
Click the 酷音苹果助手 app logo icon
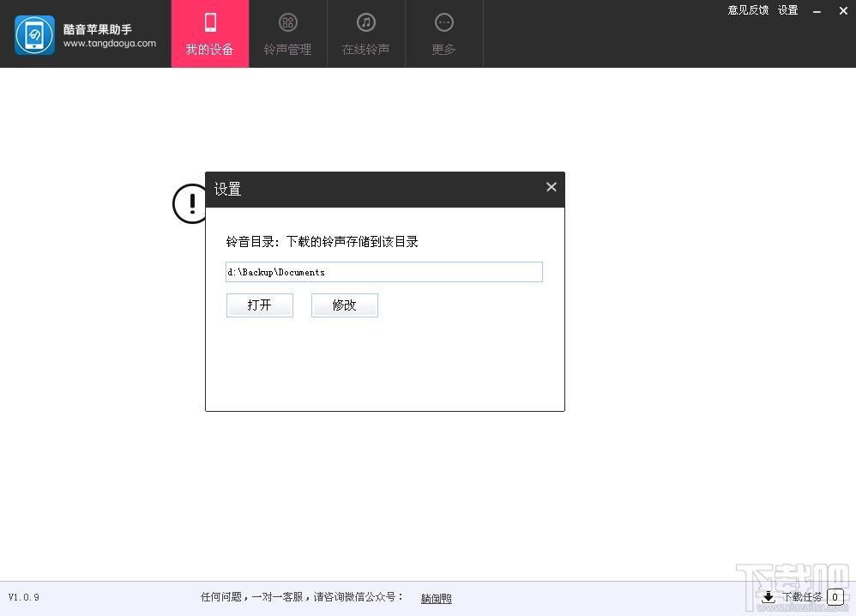point(34,35)
